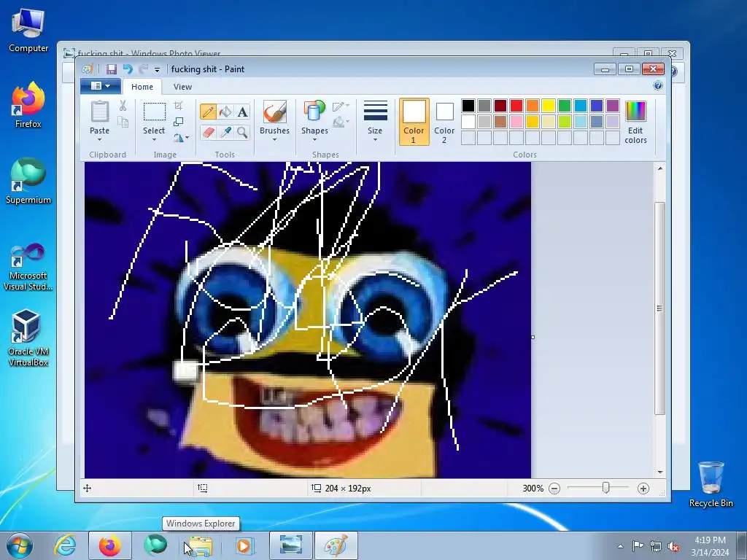Pick the black color swatch
Viewport: 747px width, 560px height.
468,106
